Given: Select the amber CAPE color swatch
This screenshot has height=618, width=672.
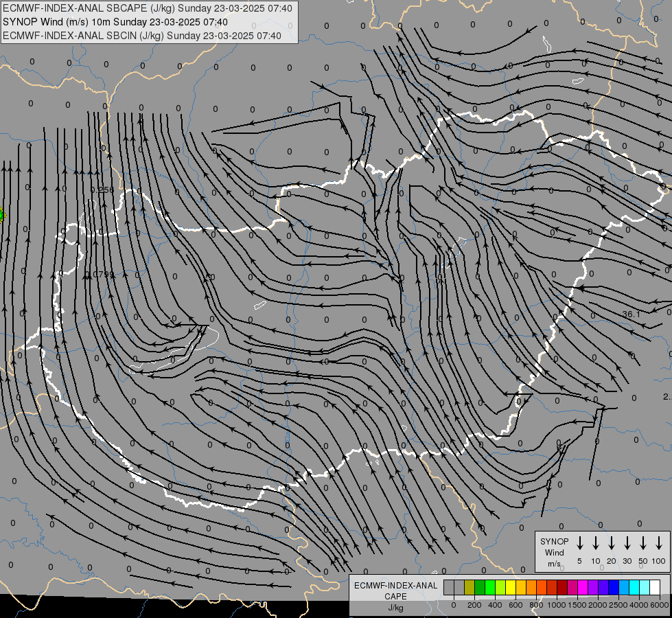Looking at the screenshot, I should coord(521,587).
